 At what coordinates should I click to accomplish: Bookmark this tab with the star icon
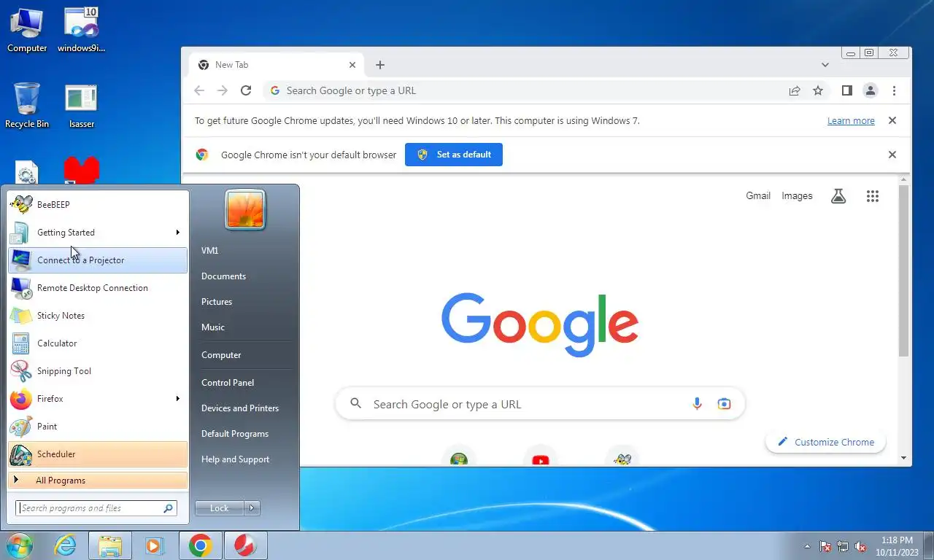click(818, 90)
